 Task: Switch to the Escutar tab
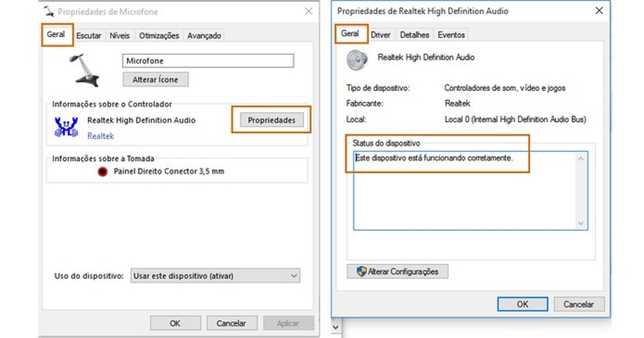pyautogui.click(x=89, y=35)
